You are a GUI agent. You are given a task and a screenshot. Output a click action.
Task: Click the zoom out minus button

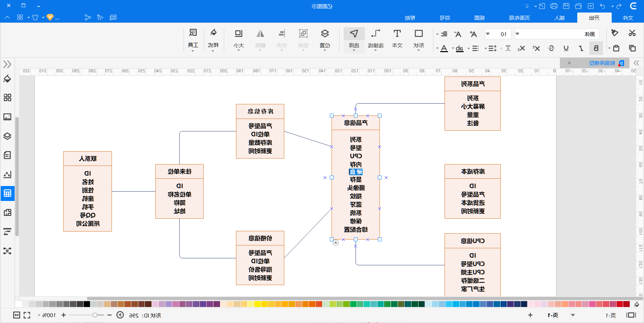[x=109, y=315]
